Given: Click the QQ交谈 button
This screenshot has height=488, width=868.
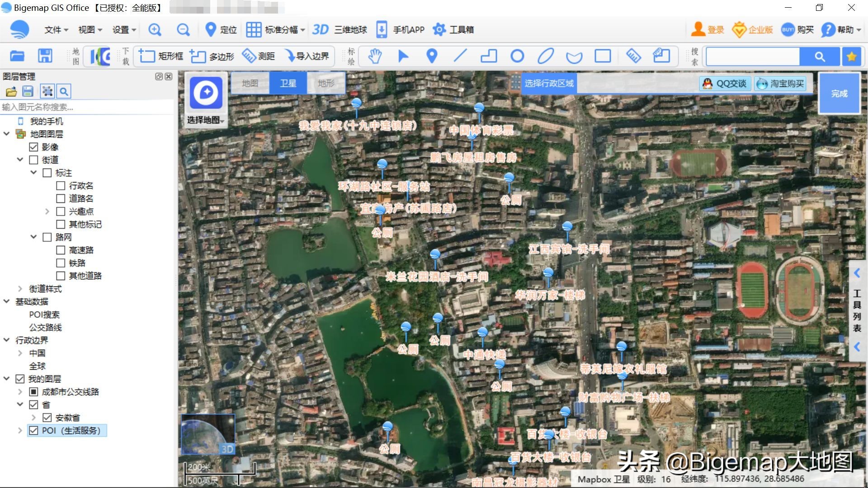Looking at the screenshot, I should 724,83.
